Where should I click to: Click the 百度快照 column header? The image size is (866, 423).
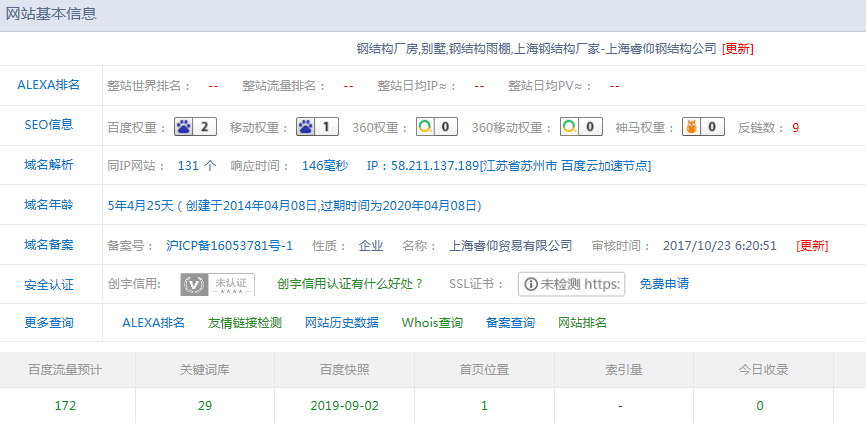click(345, 370)
